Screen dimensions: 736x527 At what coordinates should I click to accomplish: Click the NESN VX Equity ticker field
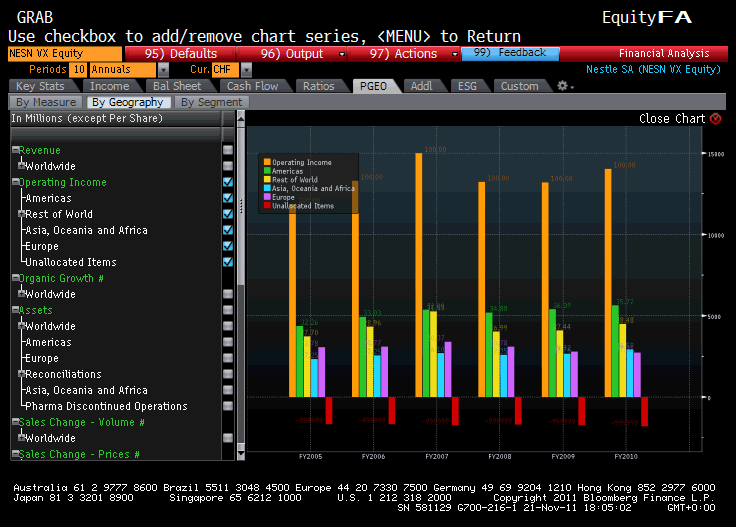pyautogui.click(x=64, y=54)
